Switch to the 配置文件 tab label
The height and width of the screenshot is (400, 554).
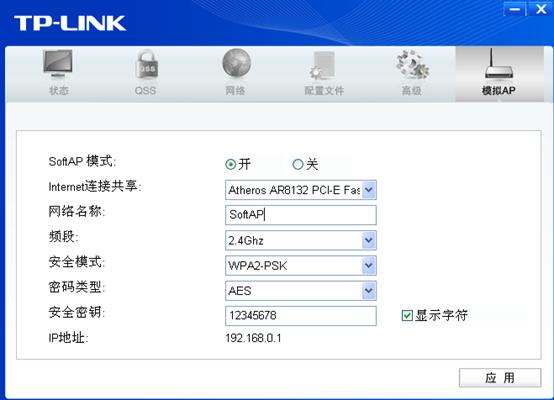(324, 90)
